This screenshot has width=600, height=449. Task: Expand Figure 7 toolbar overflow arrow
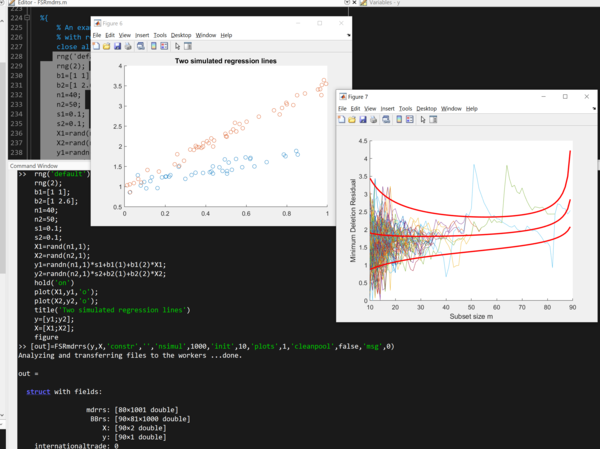point(591,108)
